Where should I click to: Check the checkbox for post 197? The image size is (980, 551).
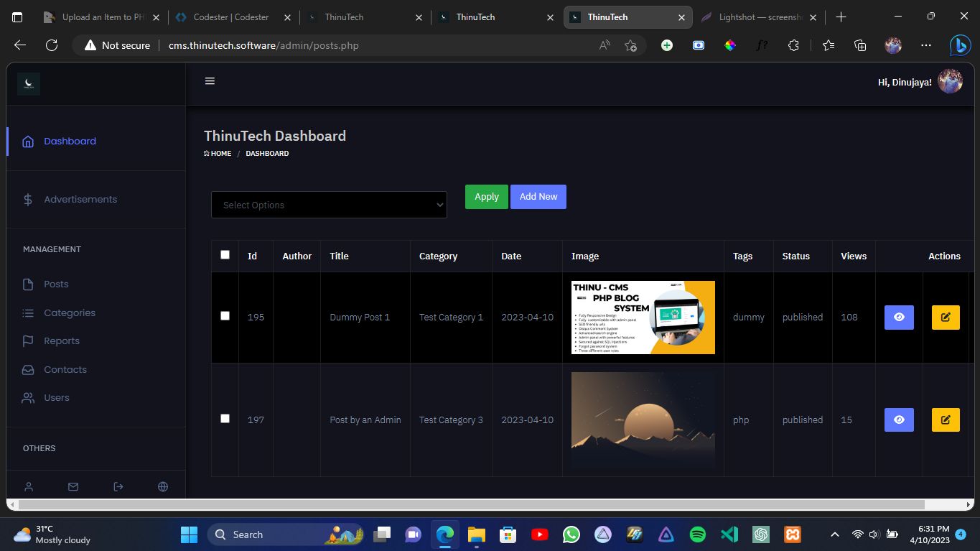pyautogui.click(x=225, y=419)
